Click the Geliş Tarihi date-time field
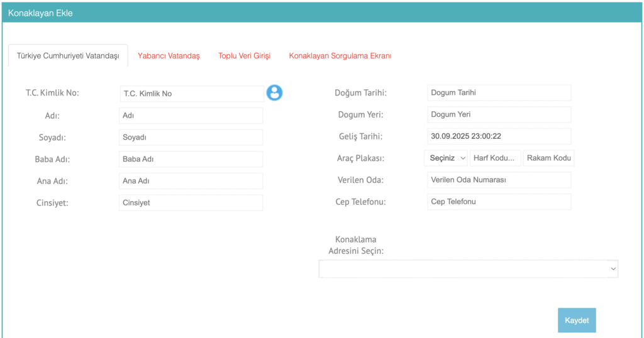The width and height of the screenshot is (644, 338). tap(499, 136)
